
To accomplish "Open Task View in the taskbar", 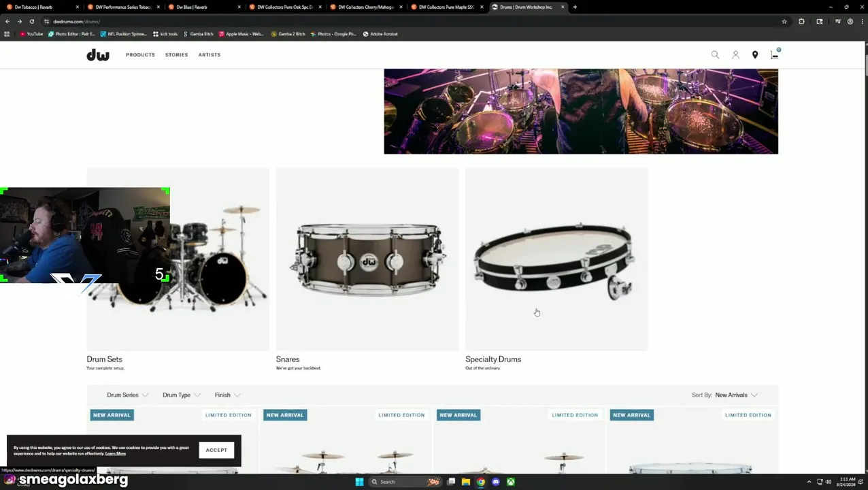I will click(451, 482).
